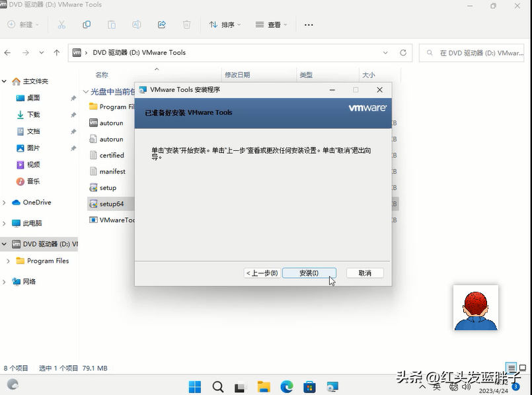Open the See more ellipsis menu
Viewport: 532px width, 395px height.
309,24
